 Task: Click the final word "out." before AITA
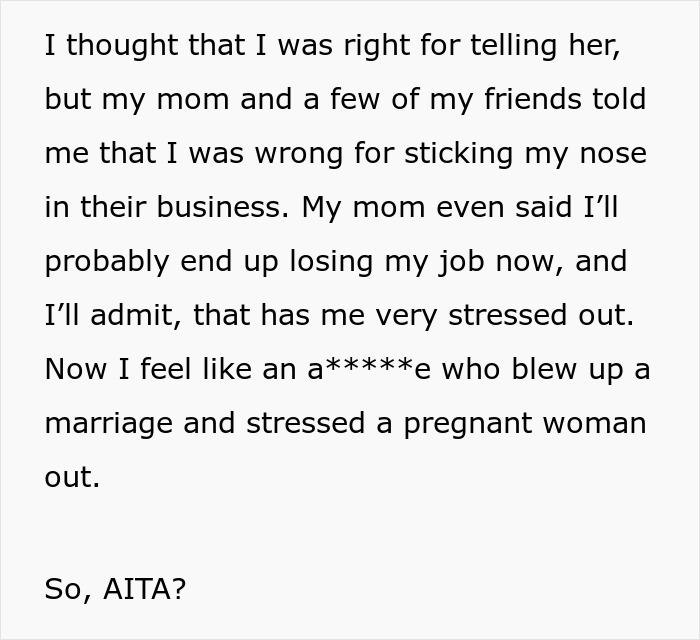(x=72, y=478)
